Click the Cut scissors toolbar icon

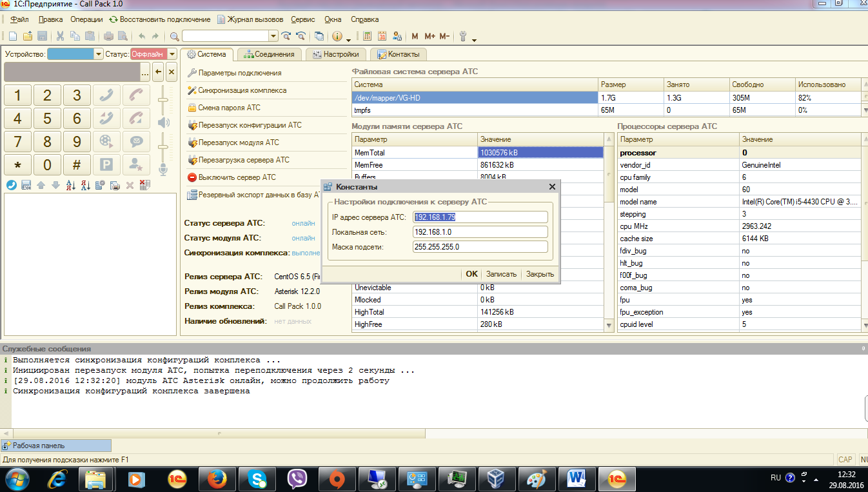(60, 36)
